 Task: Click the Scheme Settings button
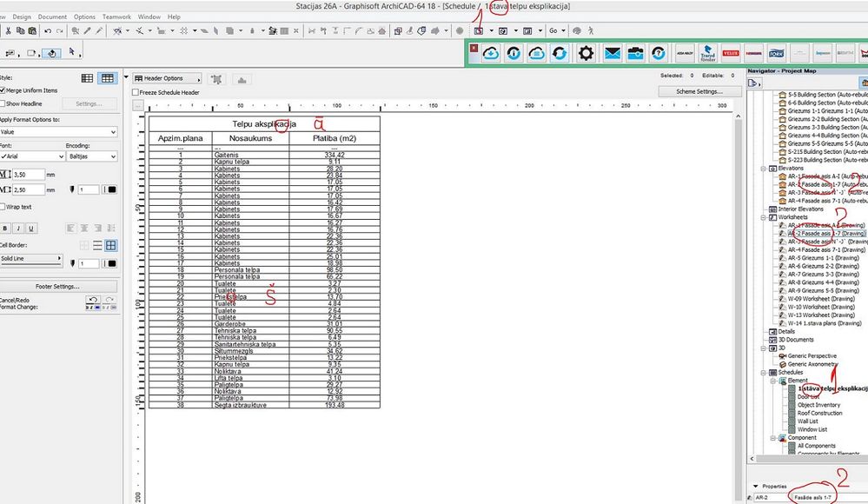pos(699,91)
